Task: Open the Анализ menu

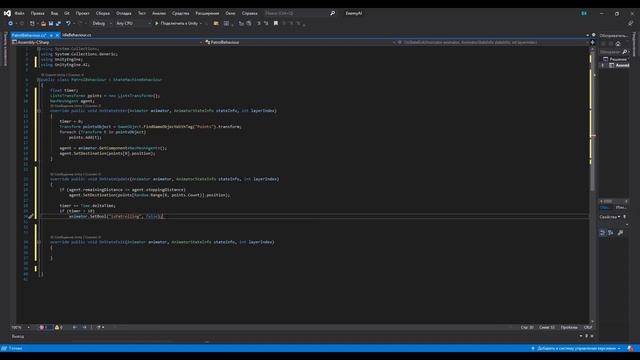Action: 159,13
